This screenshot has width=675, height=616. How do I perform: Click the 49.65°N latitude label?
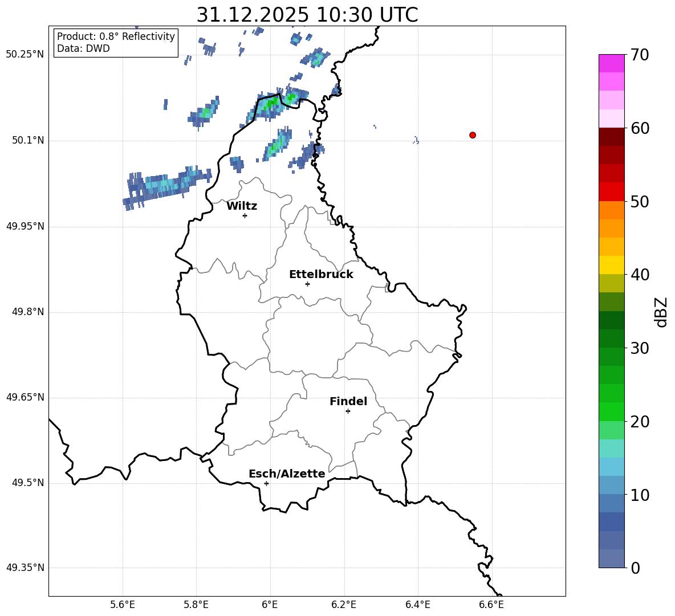tap(25, 397)
